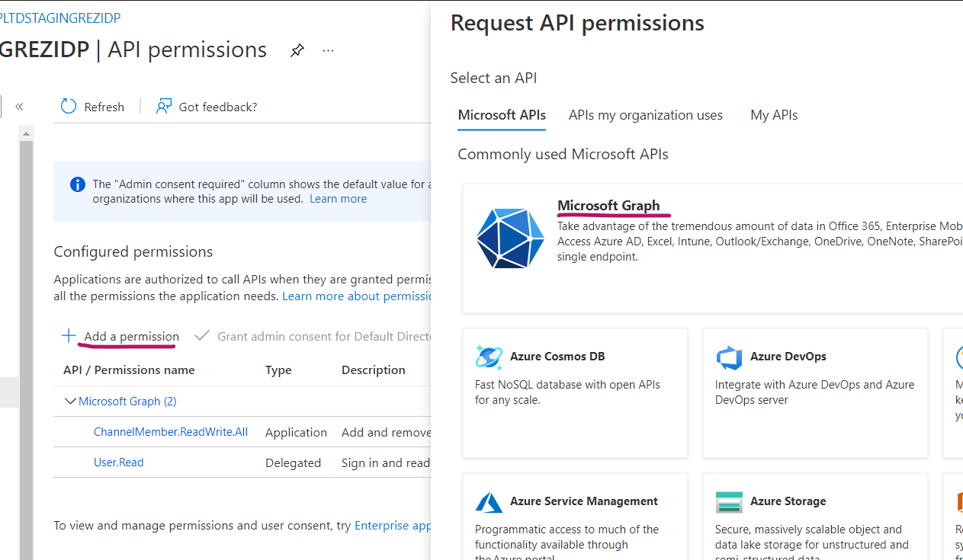This screenshot has height=560, width=963.
Task: Open the ellipsis more options menu
Action: click(x=329, y=50)
